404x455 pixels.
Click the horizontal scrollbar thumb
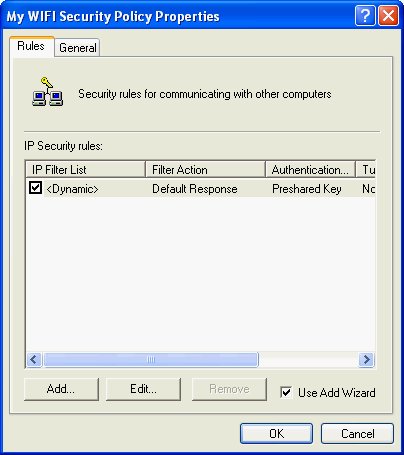(x=151, y=360)
